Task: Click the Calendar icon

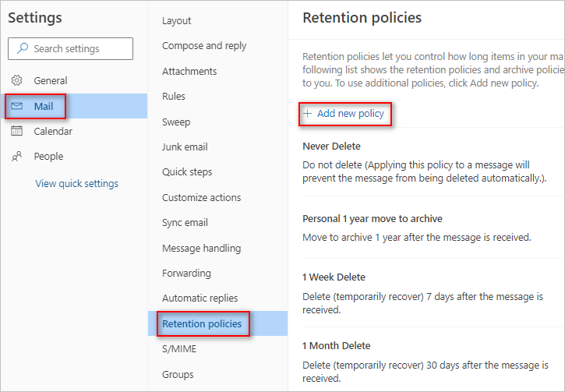Action: tap(16, 131)
